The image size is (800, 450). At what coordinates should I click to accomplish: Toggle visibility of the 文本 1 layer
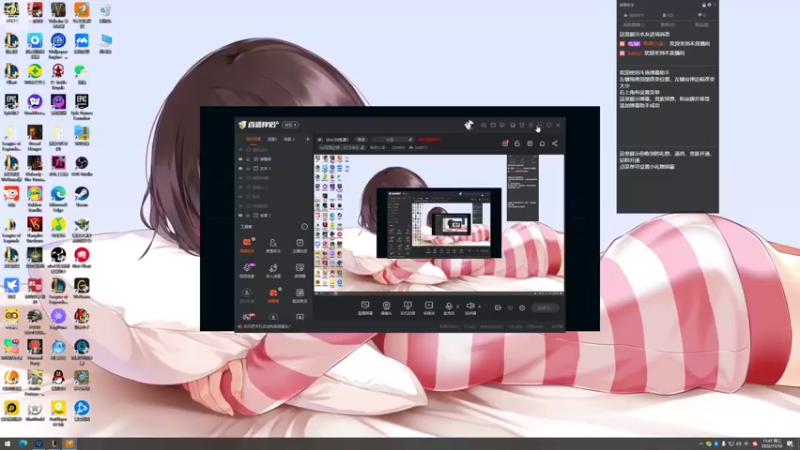click(240, 168)
